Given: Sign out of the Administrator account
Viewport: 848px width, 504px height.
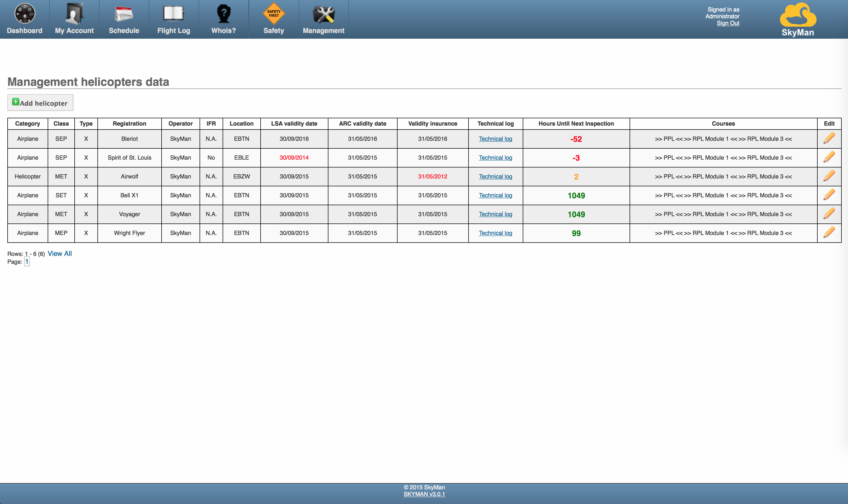Looking at the screenshot, I should pyautogui.click(x=728, y=23).
